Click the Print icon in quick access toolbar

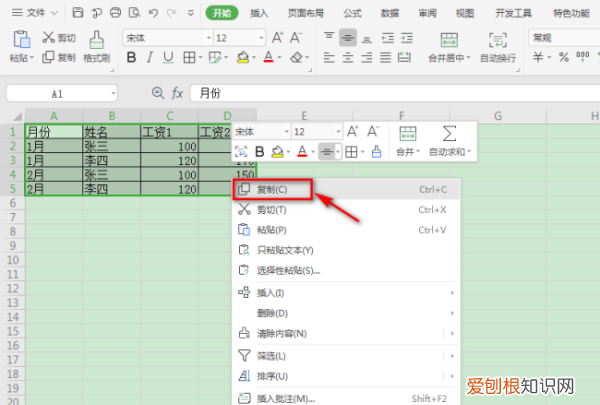tap(115, 13)
